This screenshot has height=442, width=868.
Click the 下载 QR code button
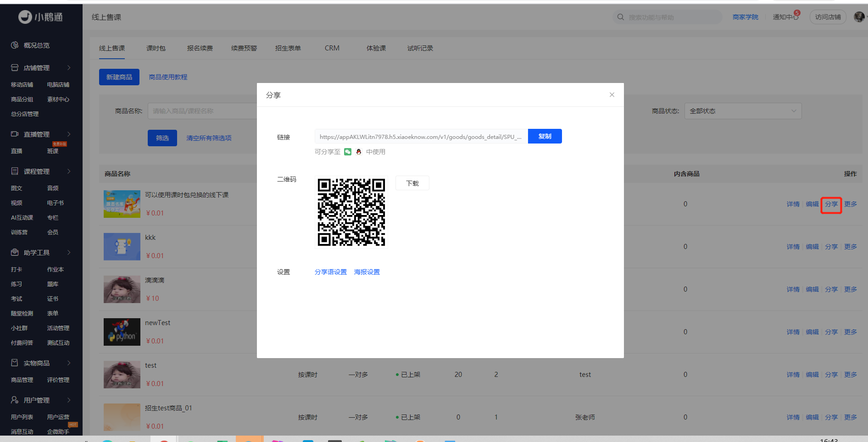[x=412, y=183]
